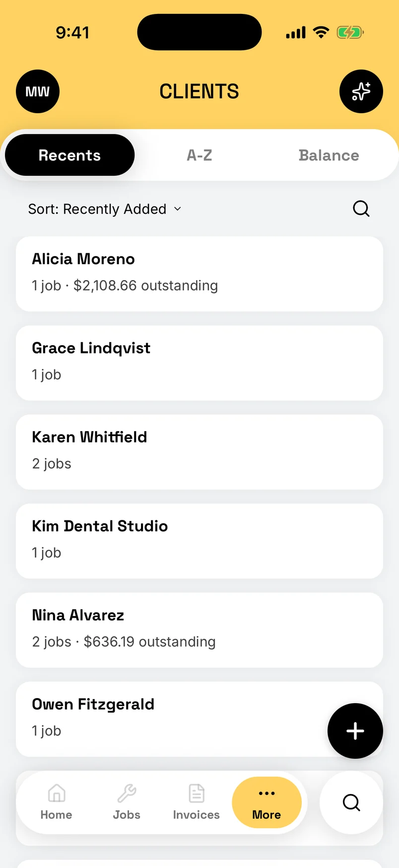Viewport: 399px width, 868px height.
Task: Go to Home via house icon
Action: tap(56, 802)
